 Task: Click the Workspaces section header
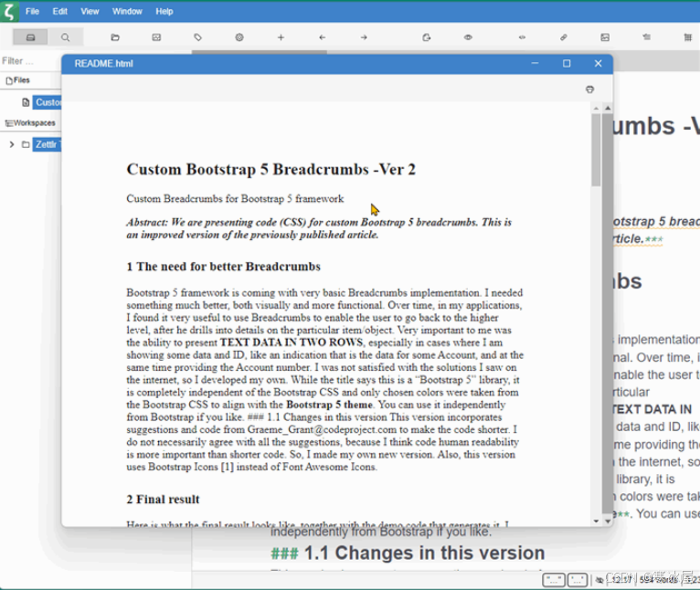pyautogui.click(x=30, y=122)
